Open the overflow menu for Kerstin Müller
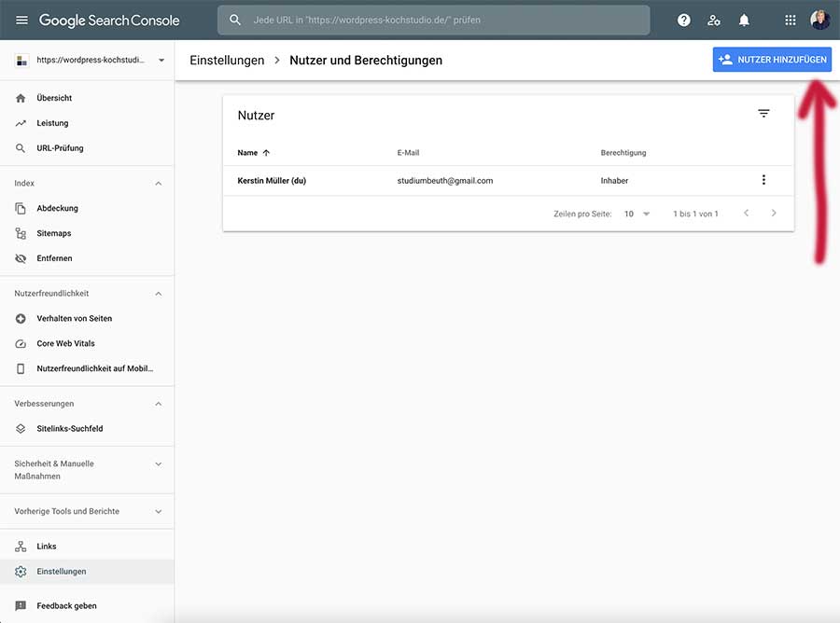The height and width of the screenshot is (623, 840). coord(763,180)
